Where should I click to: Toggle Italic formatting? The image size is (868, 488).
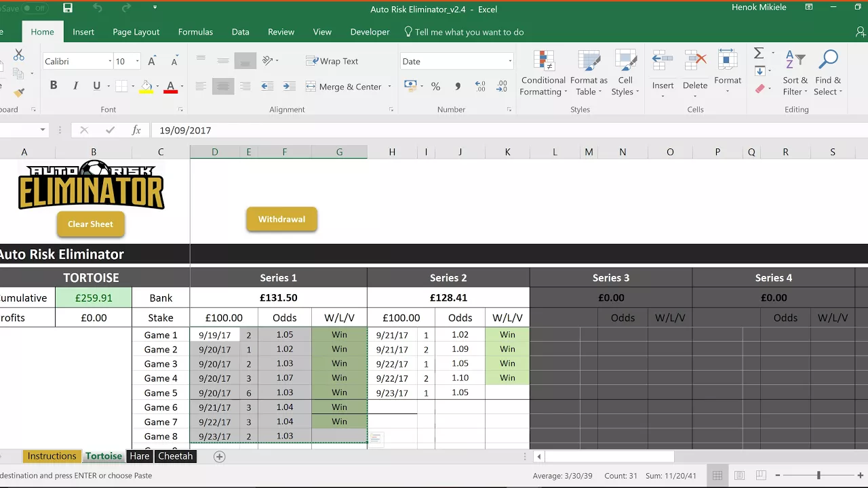point(75,86)
